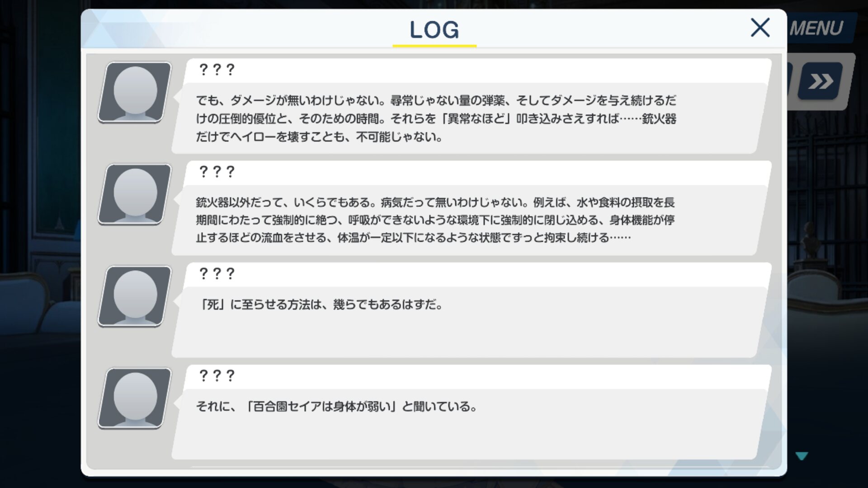Click the fourth ??? speaker avatar
Image resolution: width=868 pixels, height=488 pixels.
tap(135, 398)
